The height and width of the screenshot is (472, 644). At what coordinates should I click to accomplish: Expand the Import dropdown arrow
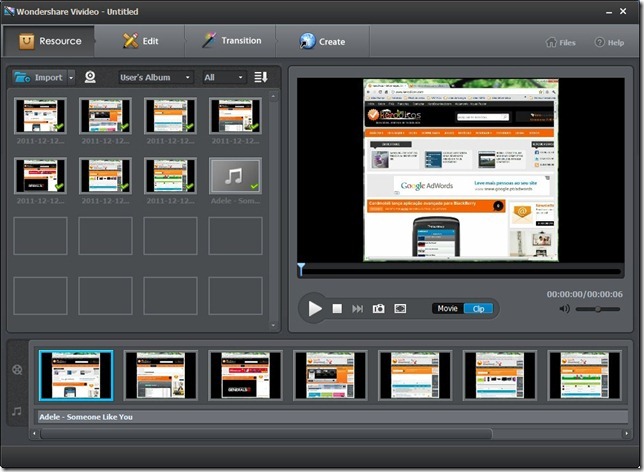[71, 77]
